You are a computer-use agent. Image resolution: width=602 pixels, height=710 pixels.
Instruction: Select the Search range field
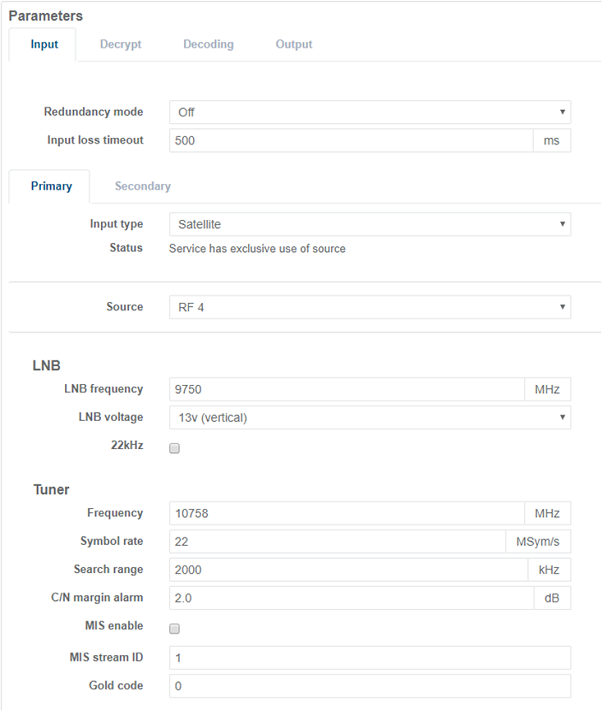(x=346, y=570)
